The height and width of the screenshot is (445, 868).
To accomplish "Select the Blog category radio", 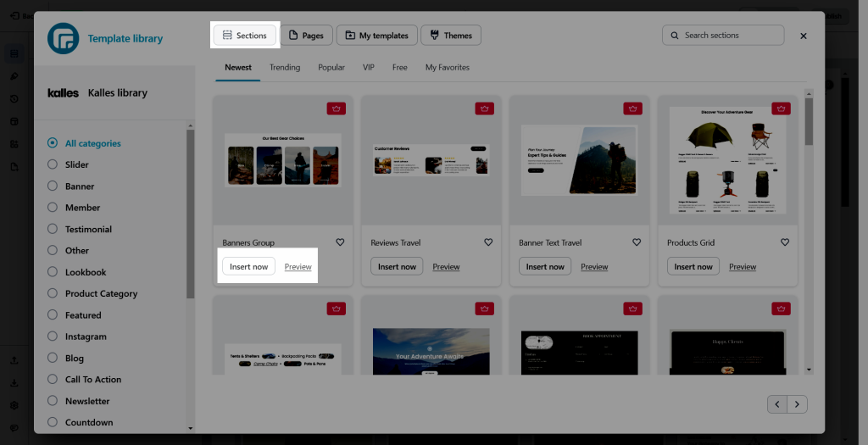I will click(x=53, y=358).
